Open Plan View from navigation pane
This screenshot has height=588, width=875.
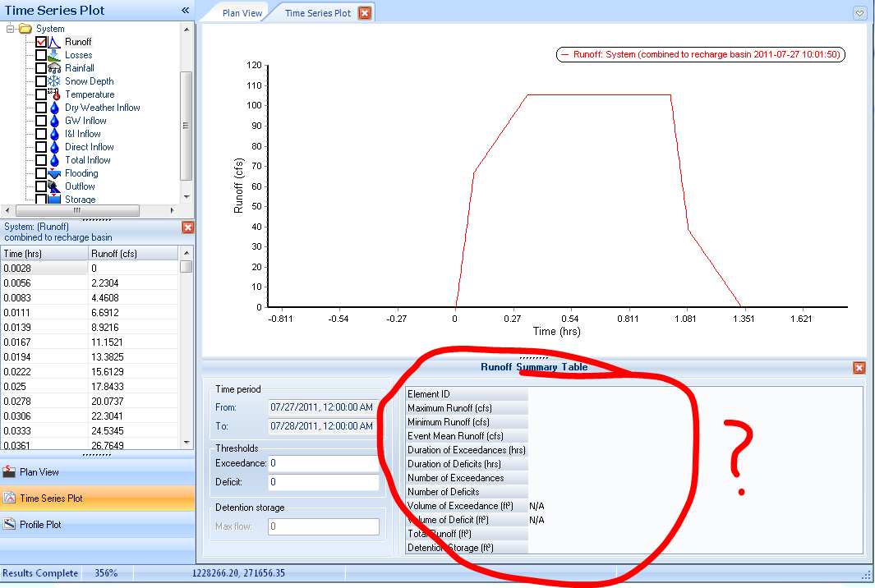click(98, 472)
